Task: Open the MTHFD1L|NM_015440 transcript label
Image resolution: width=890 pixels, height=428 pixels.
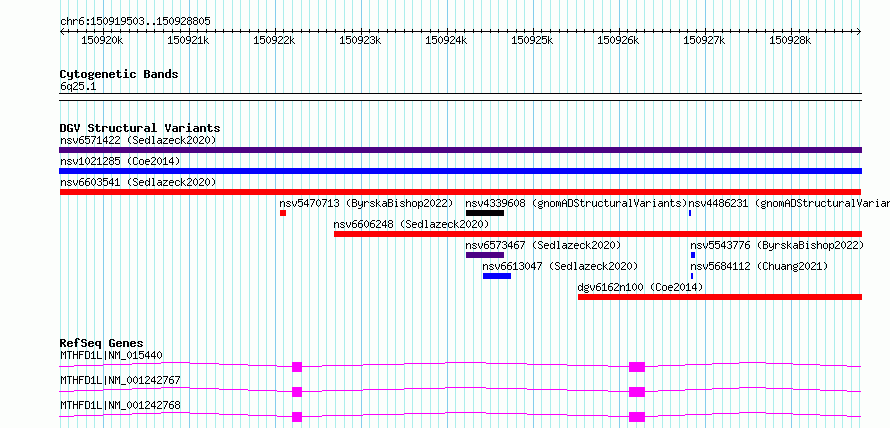Action: tap(111, 356)
